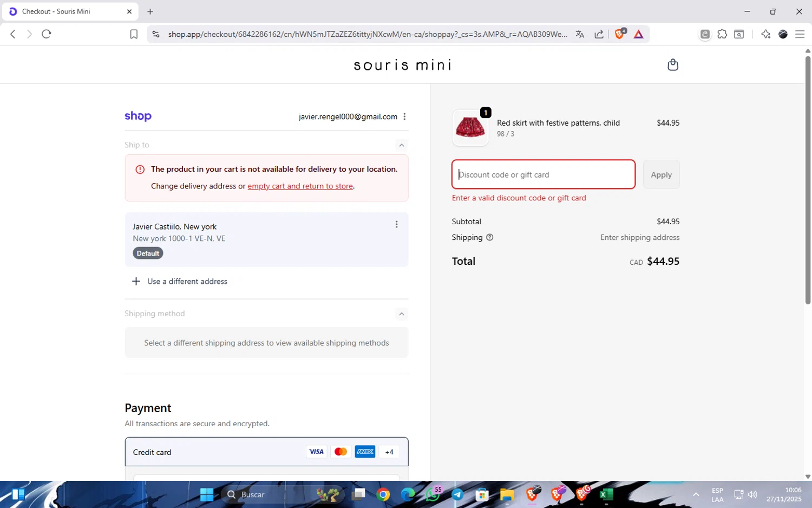Click the ESP LAA language indicator
The height and width of the screenshot is (508, 812).
717,494
